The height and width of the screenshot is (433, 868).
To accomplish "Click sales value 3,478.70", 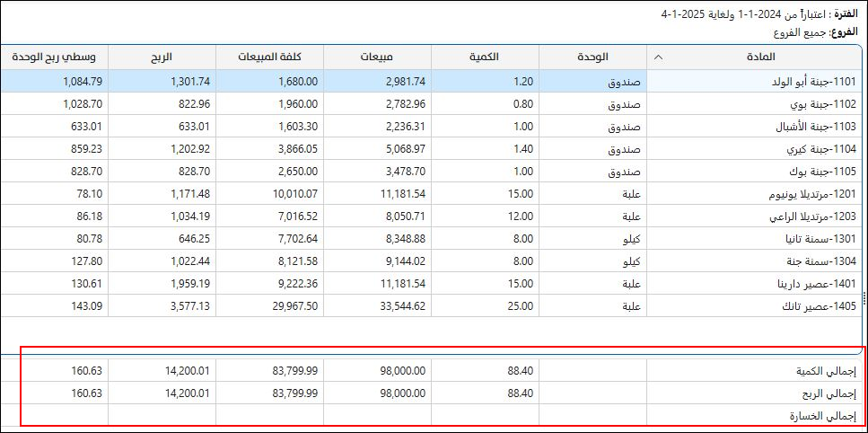I will pos(406,171).
